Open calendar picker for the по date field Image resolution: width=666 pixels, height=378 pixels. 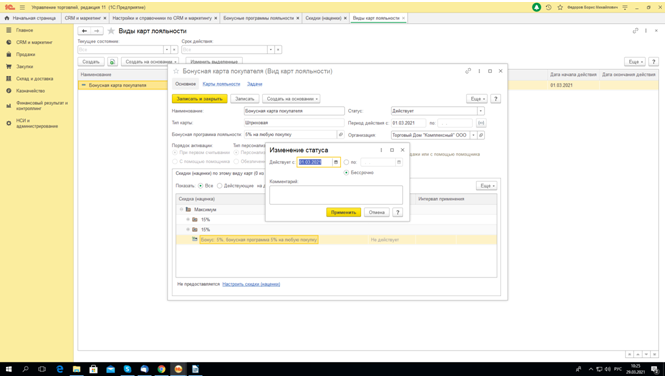click(399, 162)
